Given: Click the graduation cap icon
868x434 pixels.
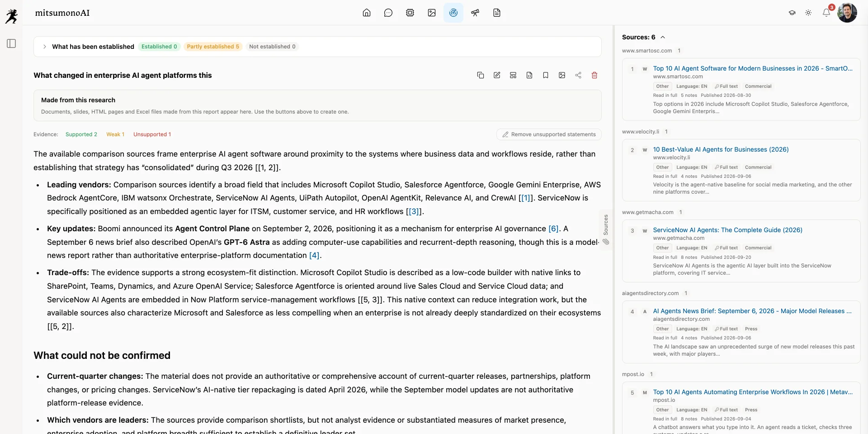Looking at the screenshot, I should coord(792,13).
